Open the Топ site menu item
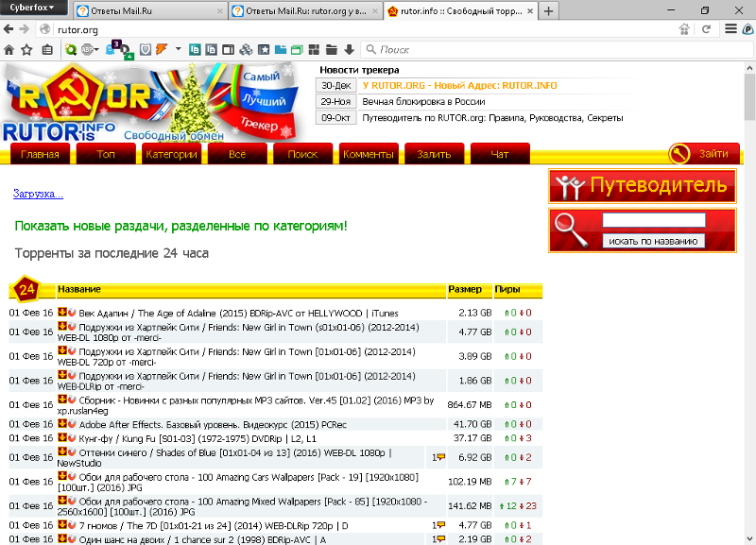Viewport: 756px width, 545px height. pos(106,154)
